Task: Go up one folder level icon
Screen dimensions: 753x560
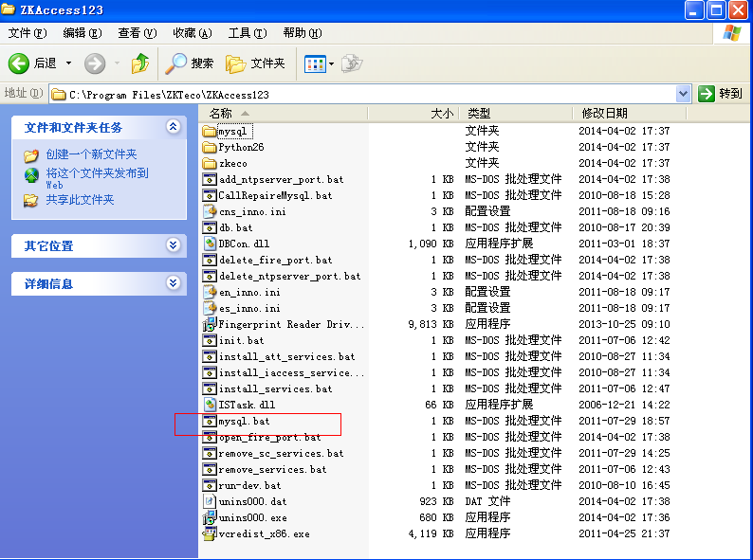Action: pyautogui.click(x=140, y=63)
